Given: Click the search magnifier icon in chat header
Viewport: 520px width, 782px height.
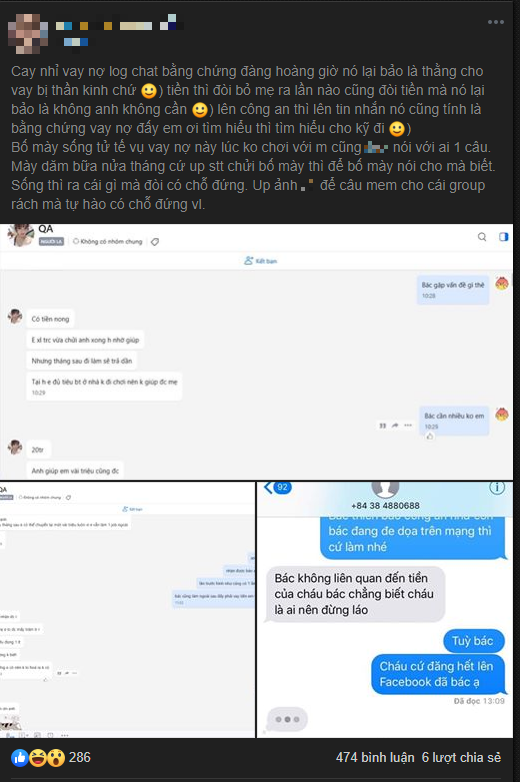Looking at the screenshot, I should [482, 237].
